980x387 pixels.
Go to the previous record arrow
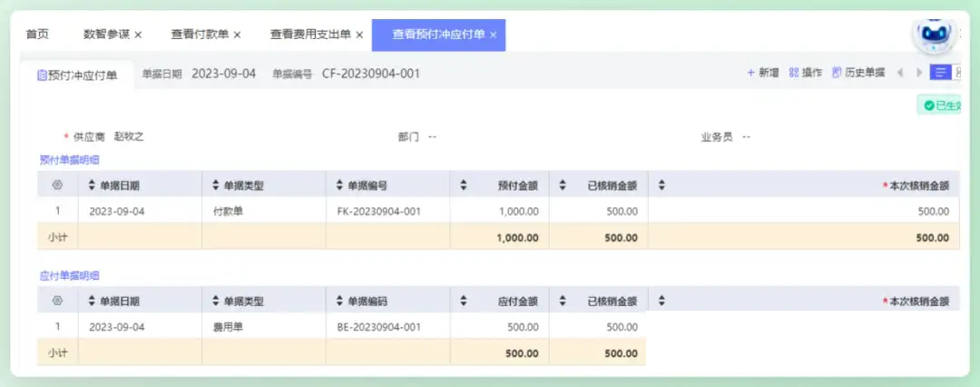click(900, 74)
